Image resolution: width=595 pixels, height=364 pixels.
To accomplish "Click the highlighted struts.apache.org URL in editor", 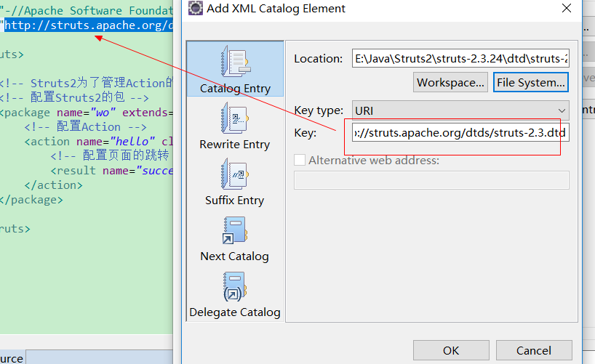I will (89, 25).
